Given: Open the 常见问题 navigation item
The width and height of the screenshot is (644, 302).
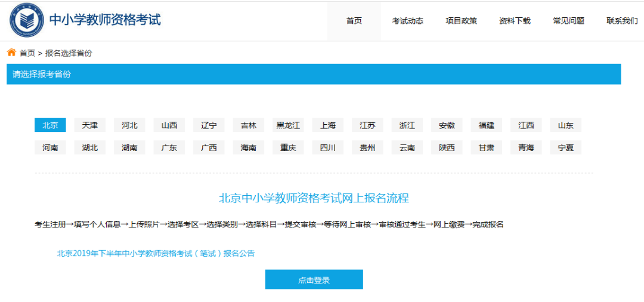Looking at the screenshot, I should point(568,21).
